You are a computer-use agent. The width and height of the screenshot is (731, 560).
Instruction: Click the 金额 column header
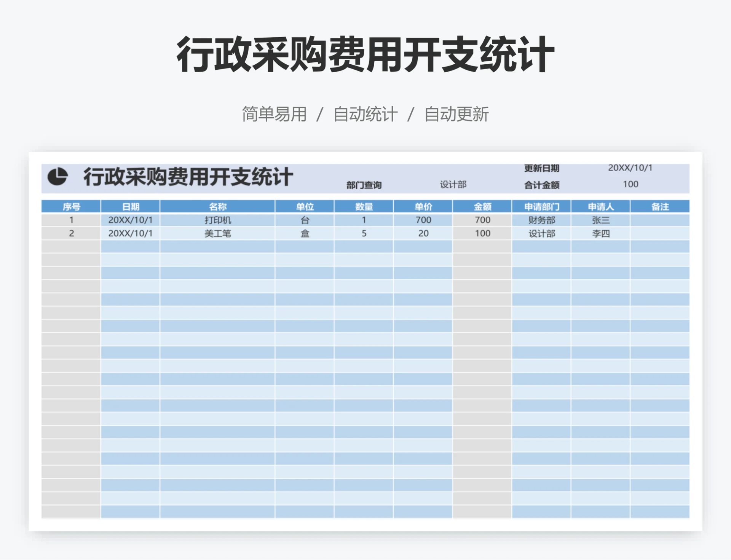483,207
